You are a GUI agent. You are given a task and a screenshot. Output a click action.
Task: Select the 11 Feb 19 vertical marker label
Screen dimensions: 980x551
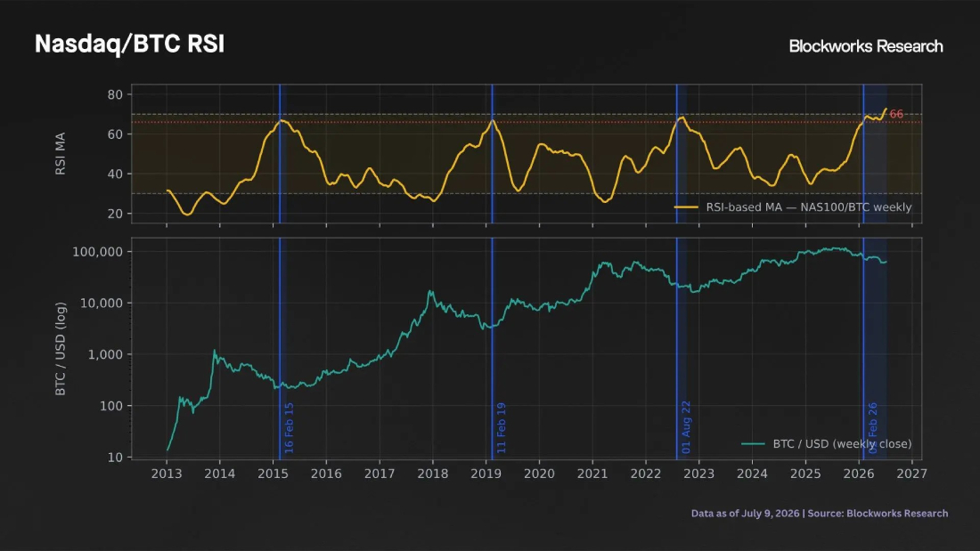point(502,428)
